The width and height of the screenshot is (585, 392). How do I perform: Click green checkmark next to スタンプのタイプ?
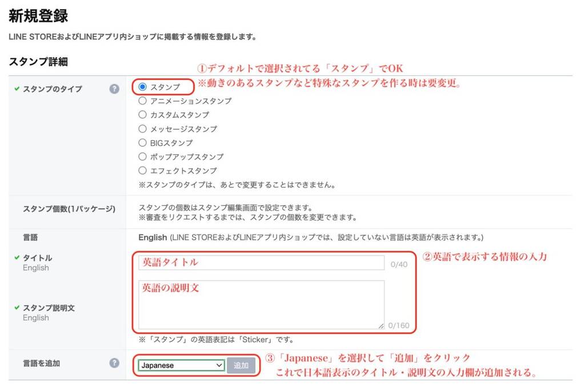pyautogui.click(x=17, y=88)
